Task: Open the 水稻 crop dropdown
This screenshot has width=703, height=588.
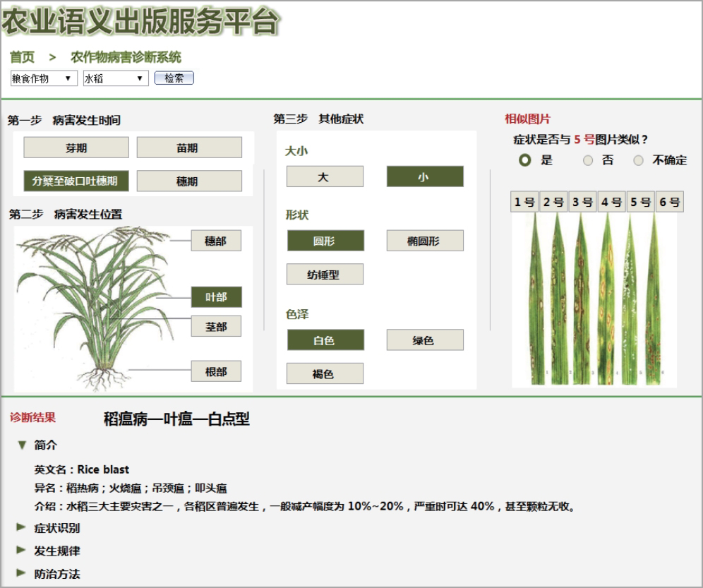Action: [x=116, y=78]
